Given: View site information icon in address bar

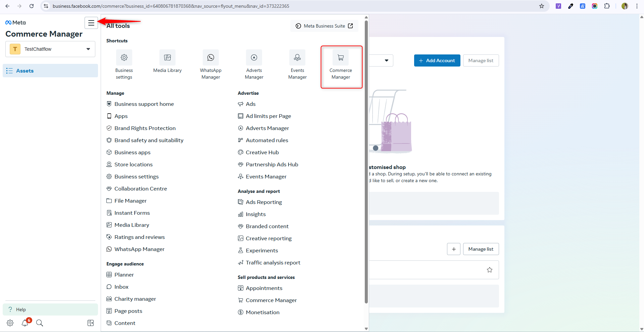Looking at the screenshot, I should pyautogui.click(x=46, y=6).
